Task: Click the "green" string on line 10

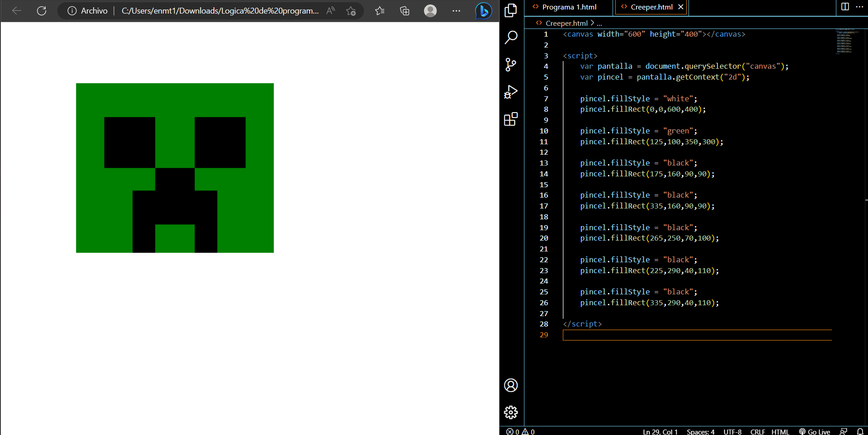Action: point(678,131)
